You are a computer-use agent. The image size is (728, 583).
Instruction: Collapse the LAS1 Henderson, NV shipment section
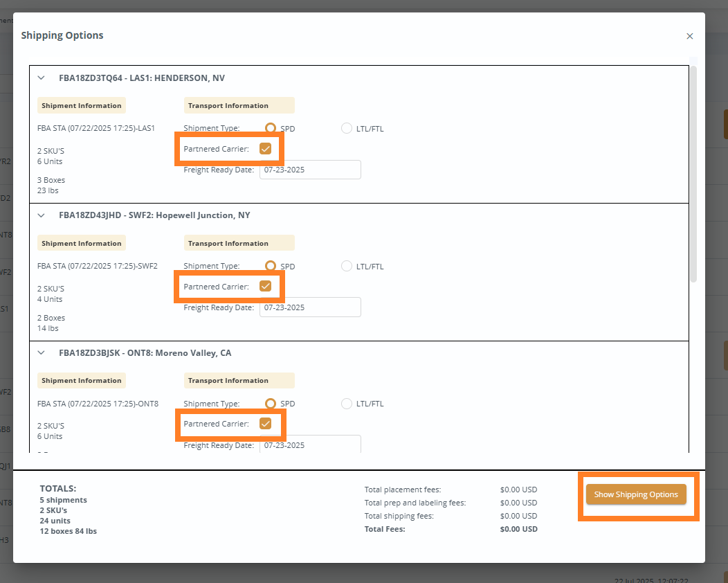click(x=42, y=78)
